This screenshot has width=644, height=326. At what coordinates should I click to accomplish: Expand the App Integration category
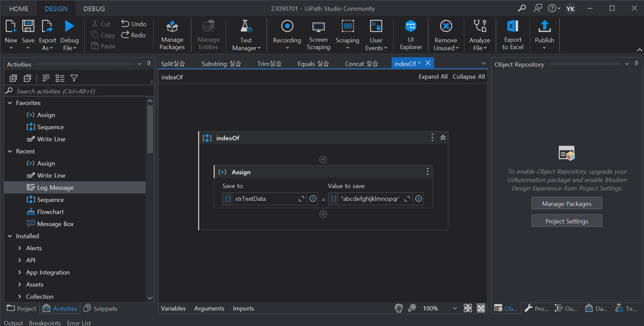coord(20,272)
